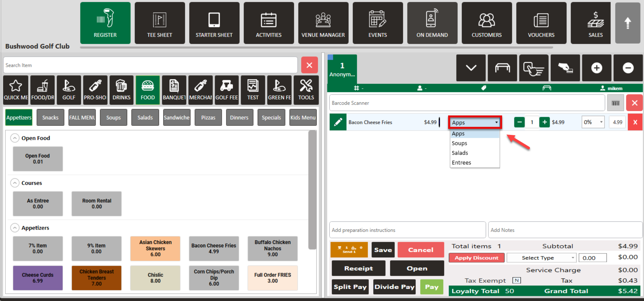This screenshot has width=644, height=301.
Task: Switch to the Kids Menu tab
Action: (x=303, y=117)
